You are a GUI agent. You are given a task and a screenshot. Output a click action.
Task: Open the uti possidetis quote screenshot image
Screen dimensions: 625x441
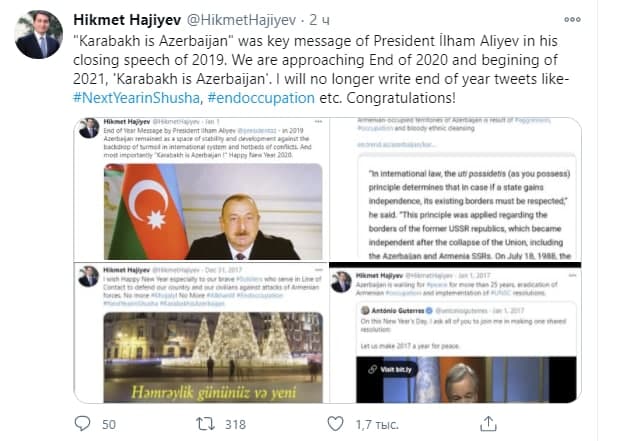coord(455,189)
